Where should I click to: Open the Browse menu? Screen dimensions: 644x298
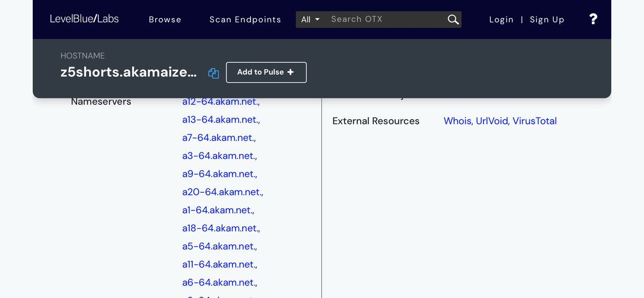point(165,19)
